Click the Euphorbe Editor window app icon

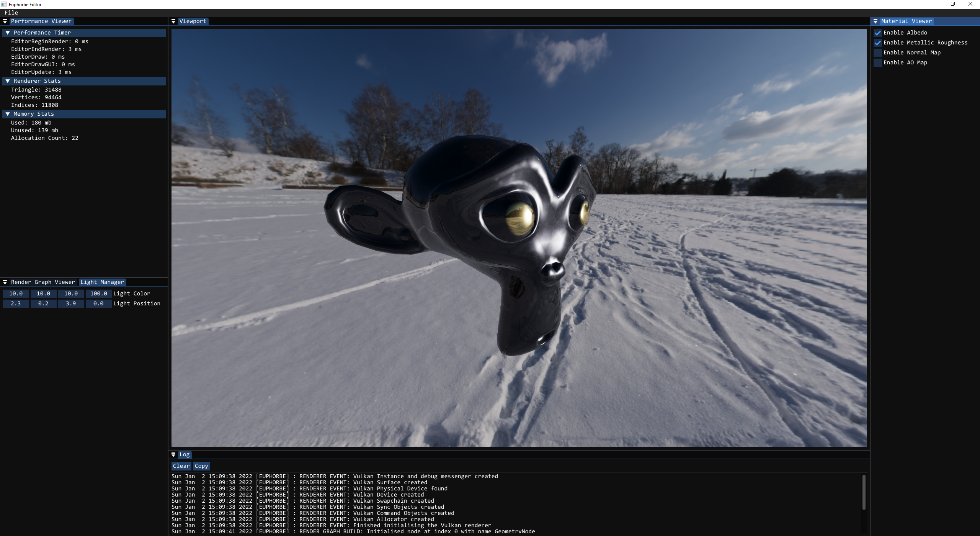click(4, 4)
